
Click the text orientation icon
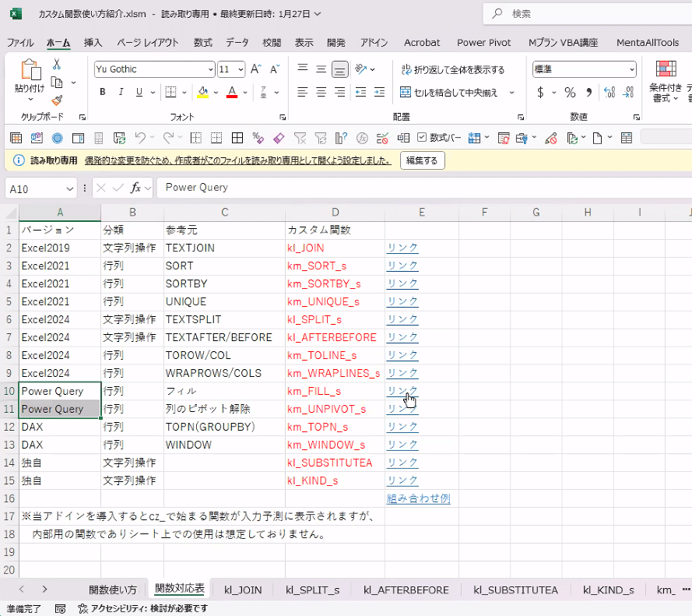[x=361, y=69]
